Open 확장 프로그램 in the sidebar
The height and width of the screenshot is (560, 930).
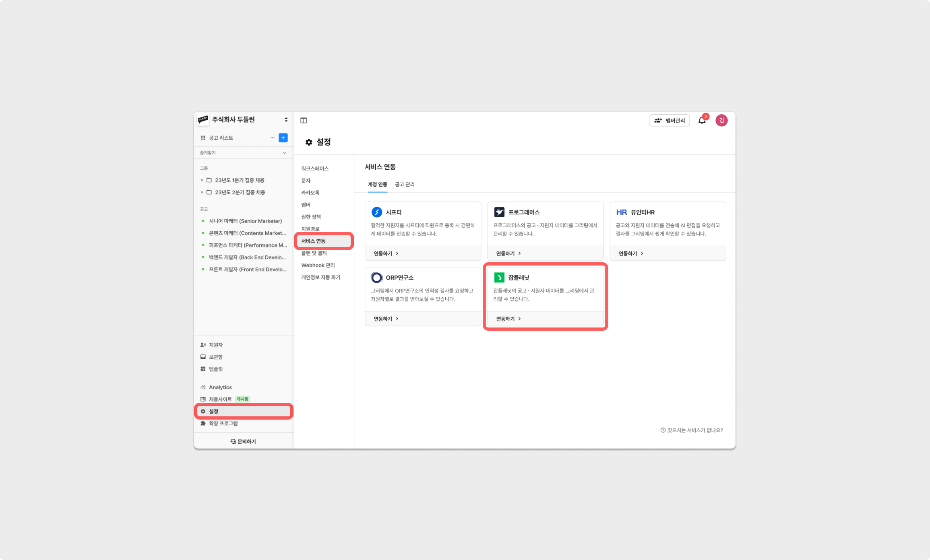coord(223,423)
